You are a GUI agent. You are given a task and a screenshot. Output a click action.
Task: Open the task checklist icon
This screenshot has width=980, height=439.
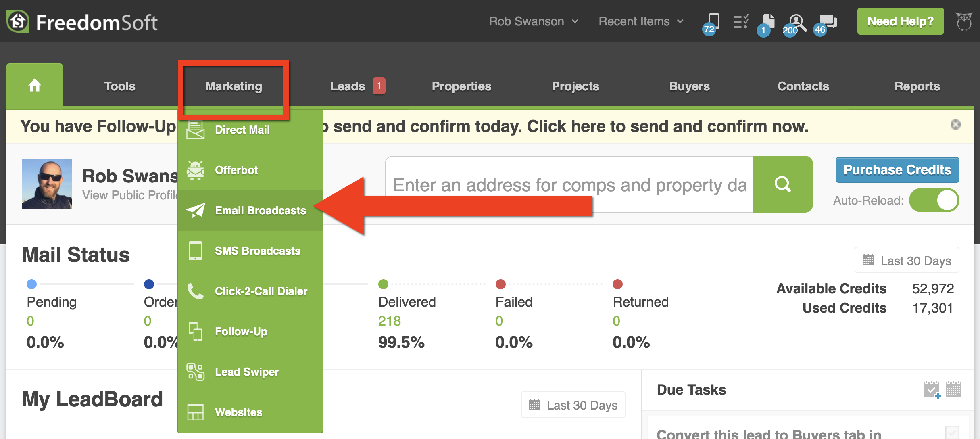(x=741, y=21)
